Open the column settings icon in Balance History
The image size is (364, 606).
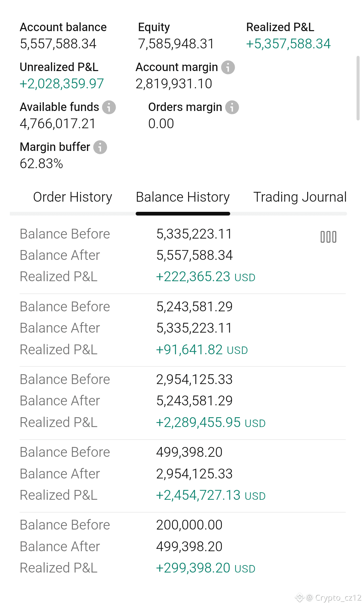coord(328,237)
